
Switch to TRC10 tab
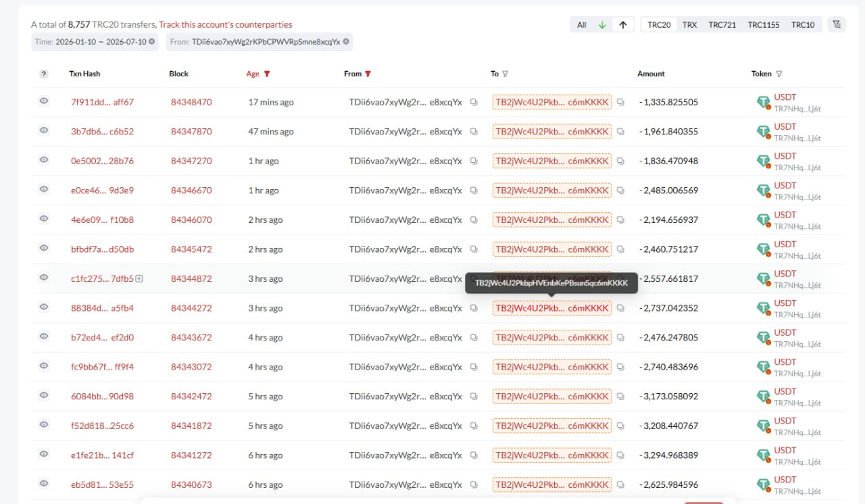(x=803, y=25)
